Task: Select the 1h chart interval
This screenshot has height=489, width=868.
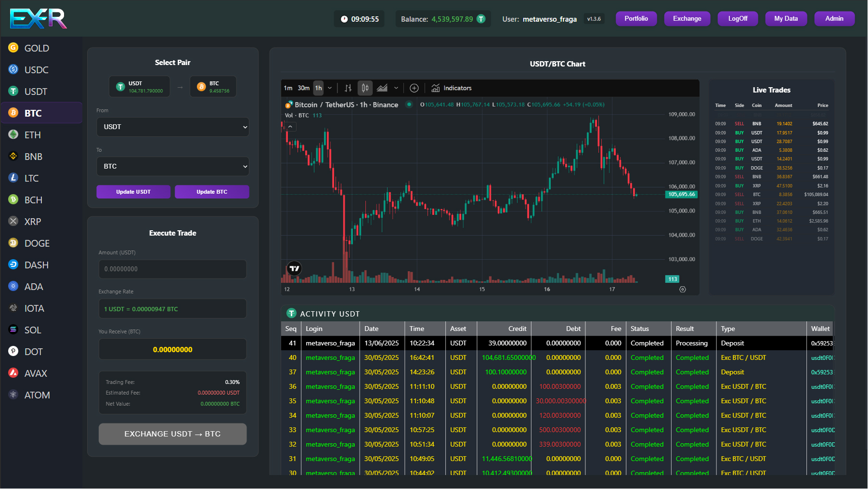Action: tap(318, 88)
